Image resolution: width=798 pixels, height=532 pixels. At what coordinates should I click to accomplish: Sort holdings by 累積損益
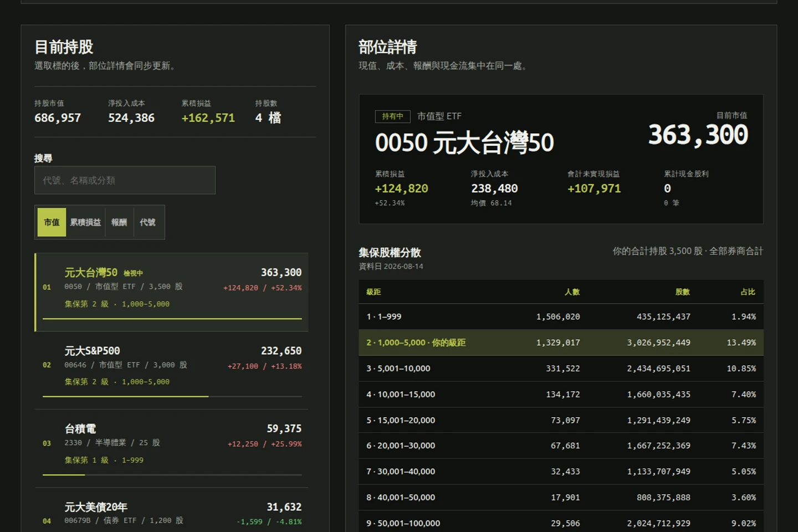tap(85, 222)
